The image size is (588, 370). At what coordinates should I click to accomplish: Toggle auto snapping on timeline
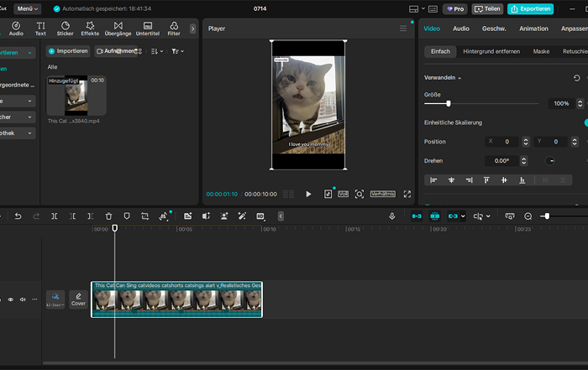pyautogui.click(x=434, y=216)
